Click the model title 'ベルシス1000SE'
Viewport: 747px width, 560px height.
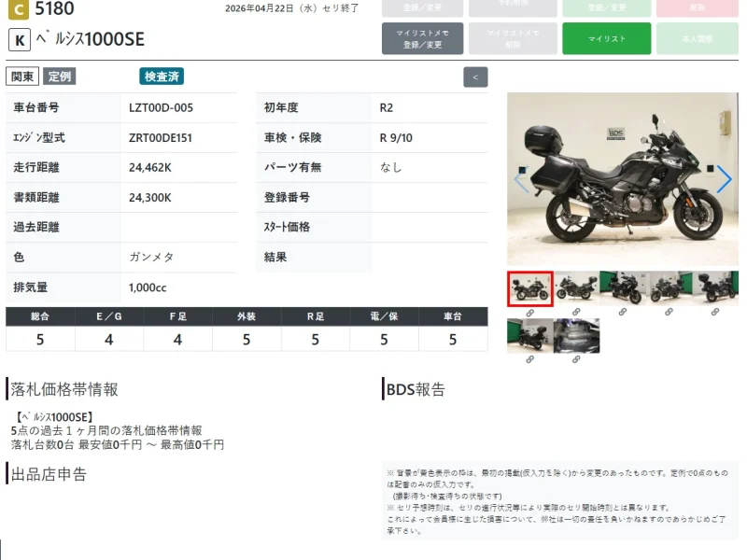click(90, 39)
